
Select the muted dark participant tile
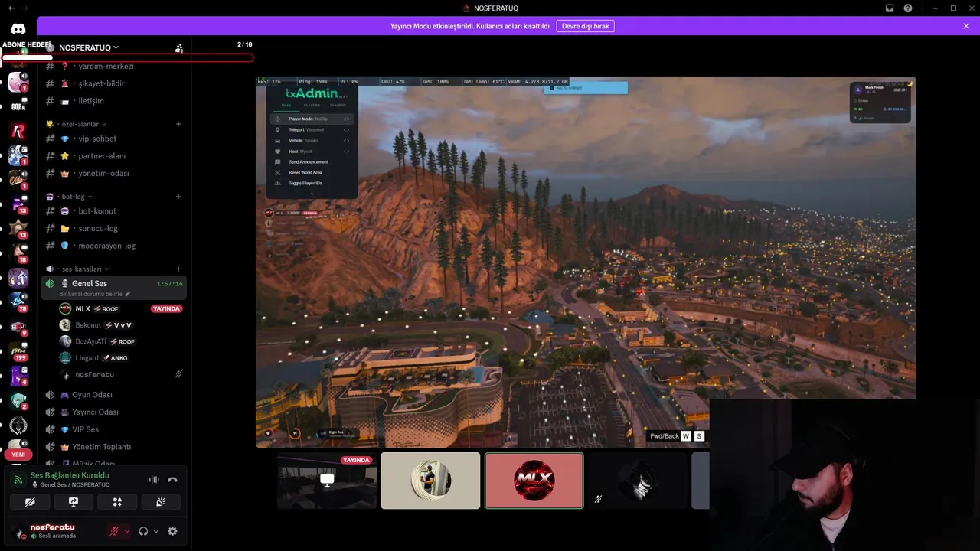[638, 481]
